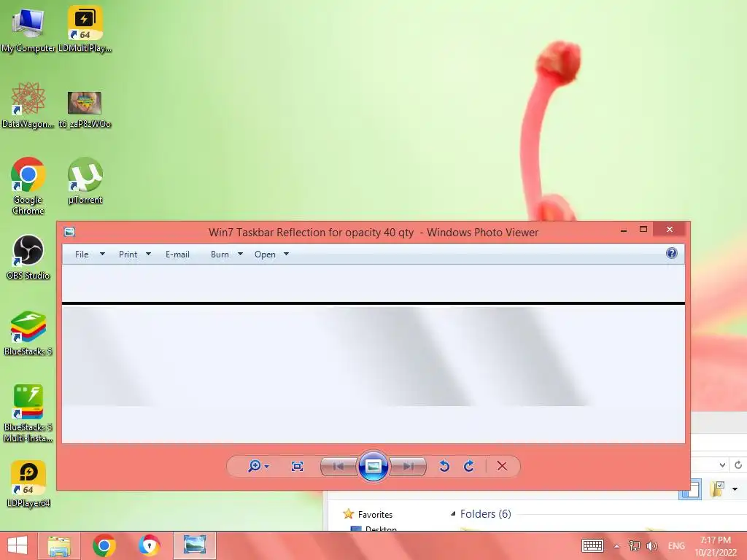Select the BlueStacks 5 desktop shortcut
Viewport: 747px width, 560px height.
coord(28,333)
